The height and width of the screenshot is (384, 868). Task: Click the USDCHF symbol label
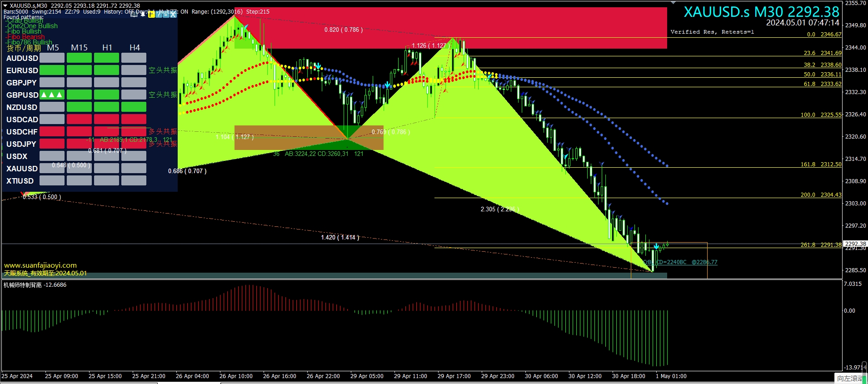(x=22, y=132)
